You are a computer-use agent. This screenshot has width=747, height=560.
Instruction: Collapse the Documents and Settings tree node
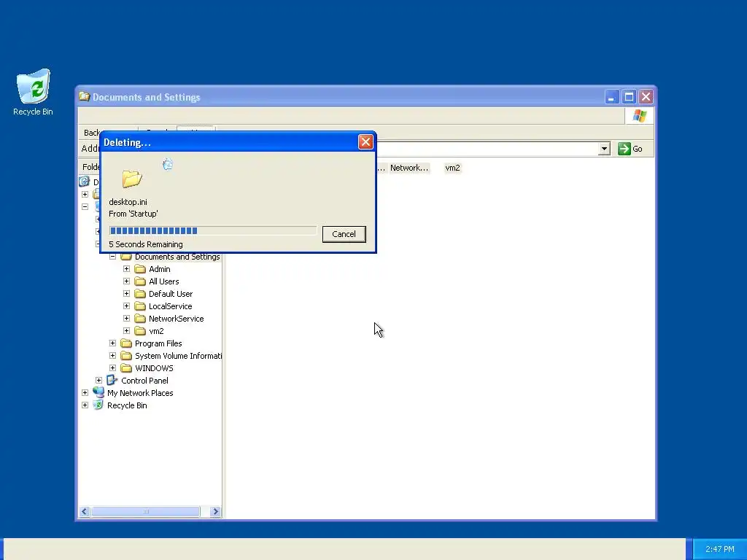pos(112,257)
